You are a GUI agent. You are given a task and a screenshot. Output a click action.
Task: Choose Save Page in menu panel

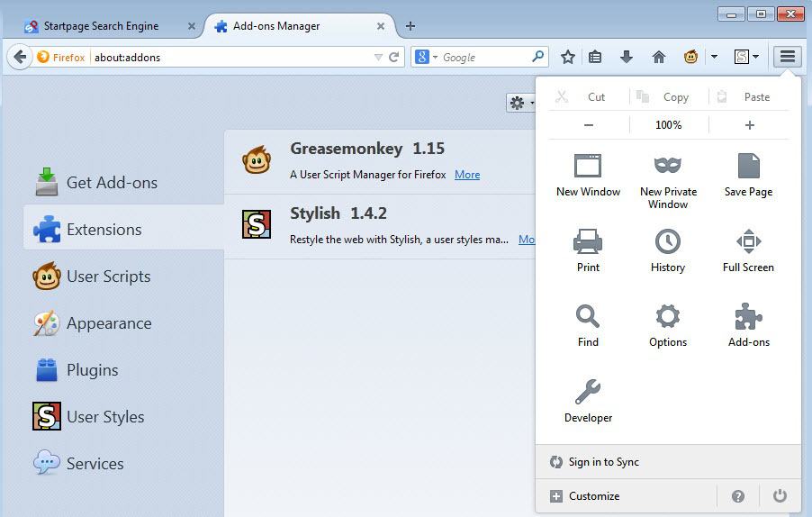pyautogui.click(x=748, y=177)
